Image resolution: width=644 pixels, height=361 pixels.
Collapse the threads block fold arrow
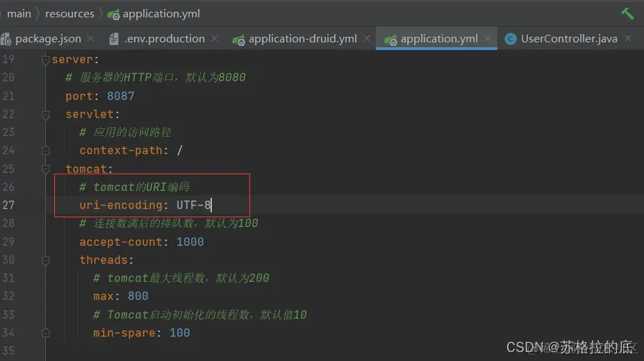coord(46,260)
